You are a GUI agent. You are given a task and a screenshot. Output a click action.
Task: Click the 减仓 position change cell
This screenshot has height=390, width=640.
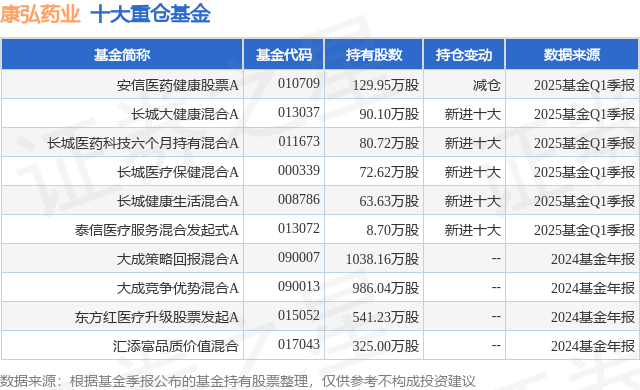tap(487, 85)
